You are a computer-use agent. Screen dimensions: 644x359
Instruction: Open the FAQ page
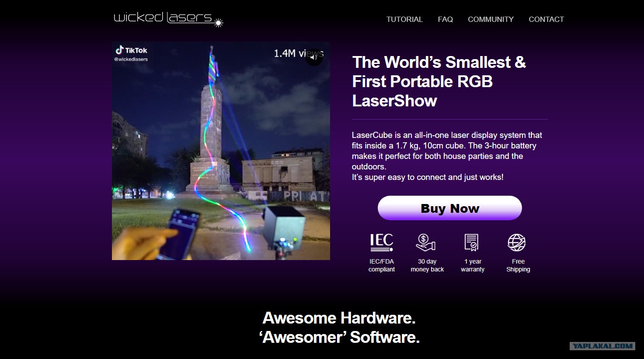tap(445, 19)
